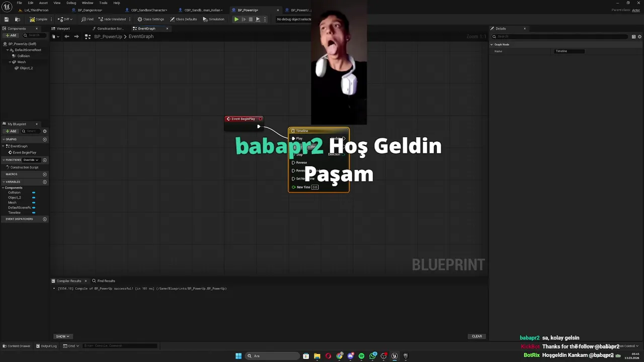Image resolution: width=644 pixels, height=362 pixels.
Task: Select the Construction Script function
Action: (24, 167)
